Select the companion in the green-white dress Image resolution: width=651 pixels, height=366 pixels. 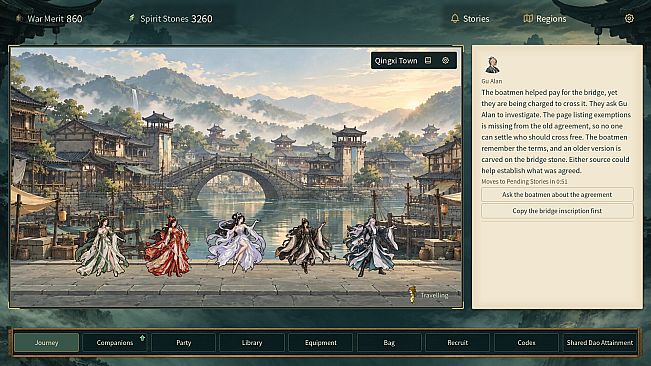coord(102,246)
